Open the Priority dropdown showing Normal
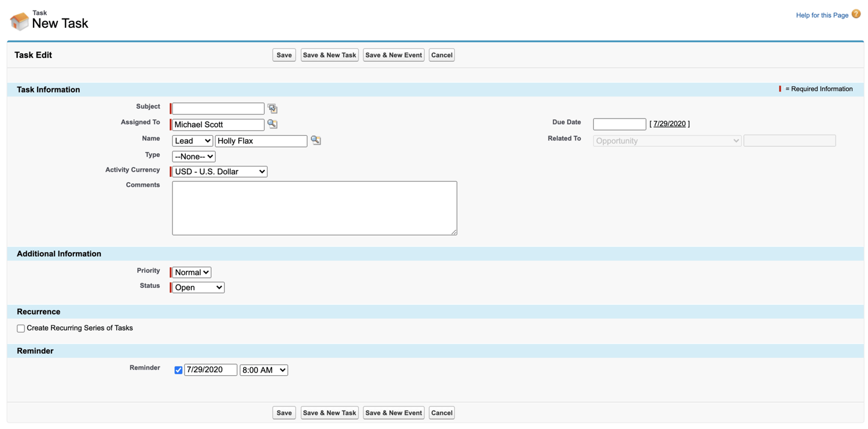This screenshot has width=868, height=429. click(190, 272)
